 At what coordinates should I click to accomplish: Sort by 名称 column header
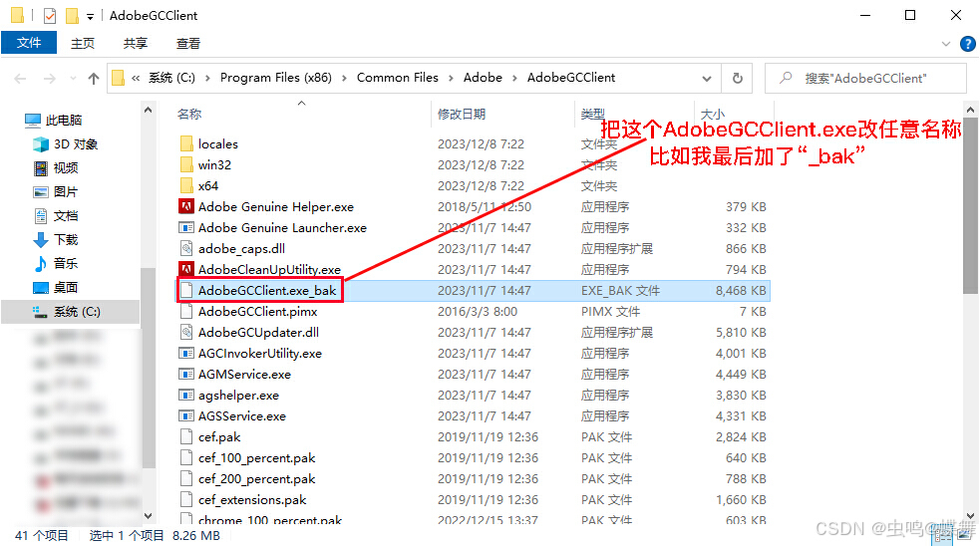[188, 114]
